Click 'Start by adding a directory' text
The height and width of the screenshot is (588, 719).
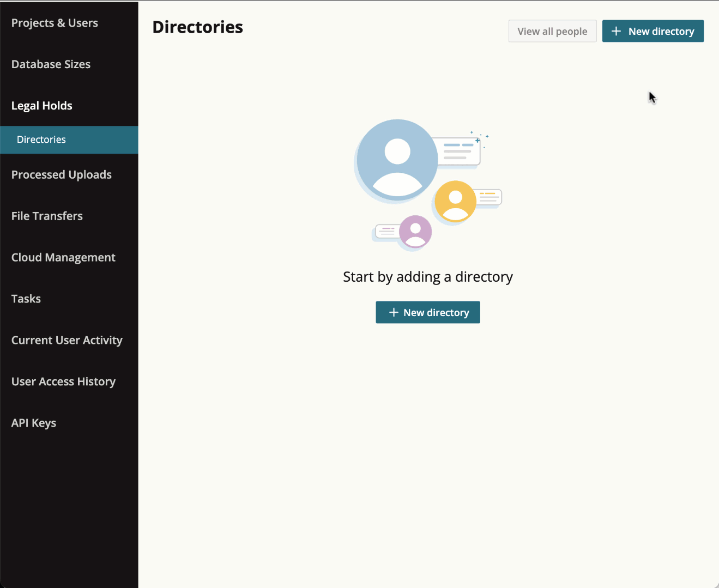428,277
